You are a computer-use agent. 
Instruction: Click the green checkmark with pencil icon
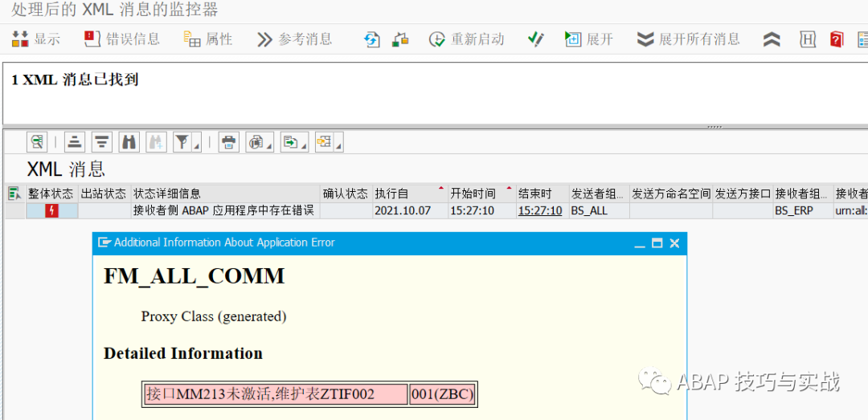(535, 39)
